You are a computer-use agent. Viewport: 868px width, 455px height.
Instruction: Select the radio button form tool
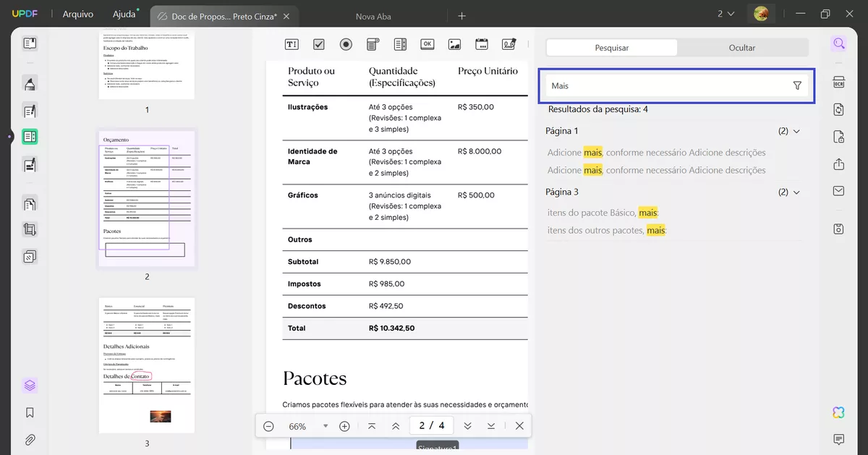pyautogui.click(x=346, y=43)
